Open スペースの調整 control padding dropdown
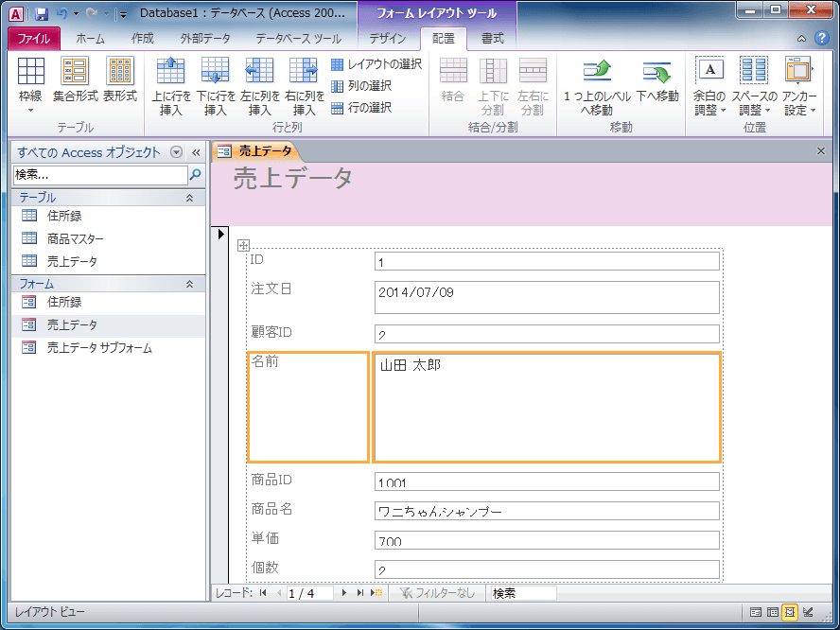 (x=754, y=86)
